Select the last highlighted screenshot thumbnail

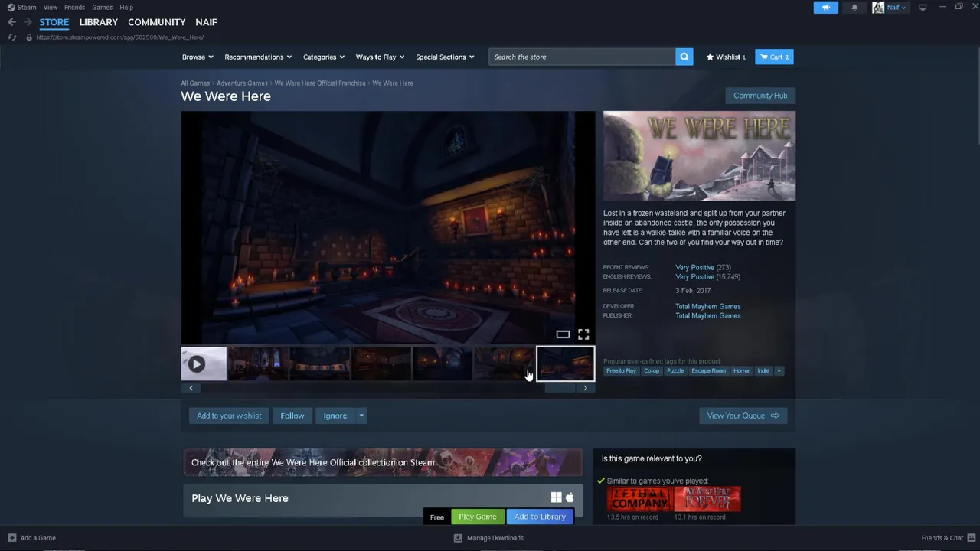tap(566, 364)
